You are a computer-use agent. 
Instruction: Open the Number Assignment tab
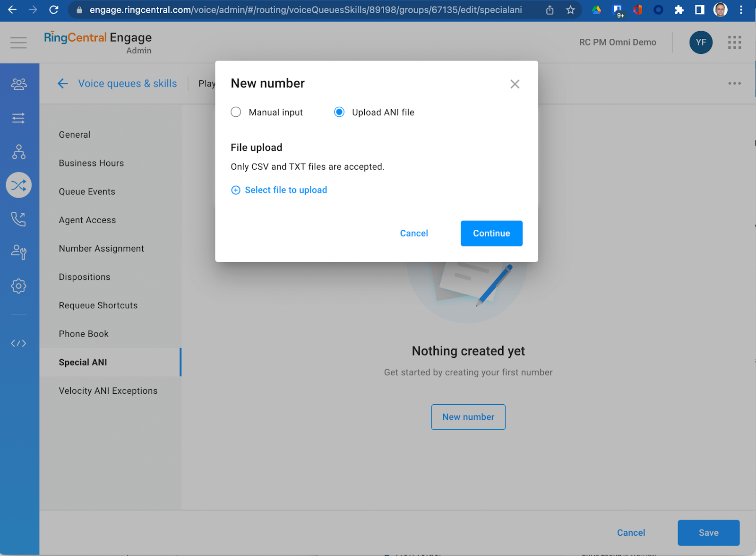[x=110, y=249]
